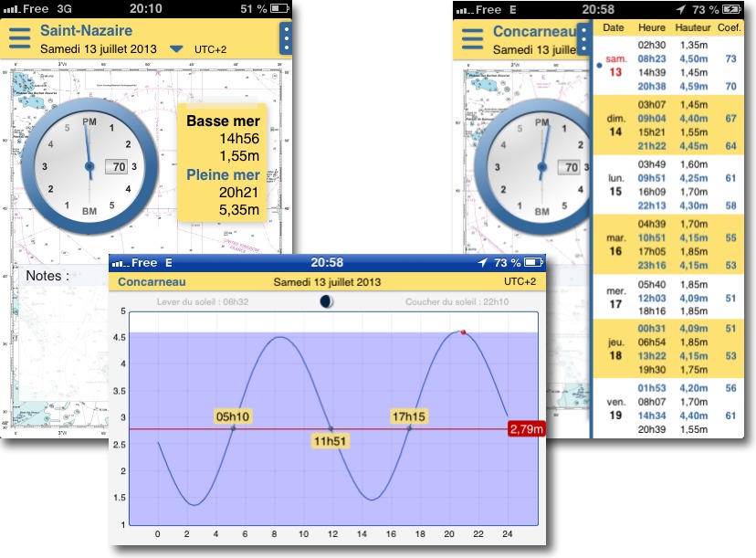The image size is (756, 558).
Task: Tap the Concarneau tide clock dial
Action: [x=542, y=166]
